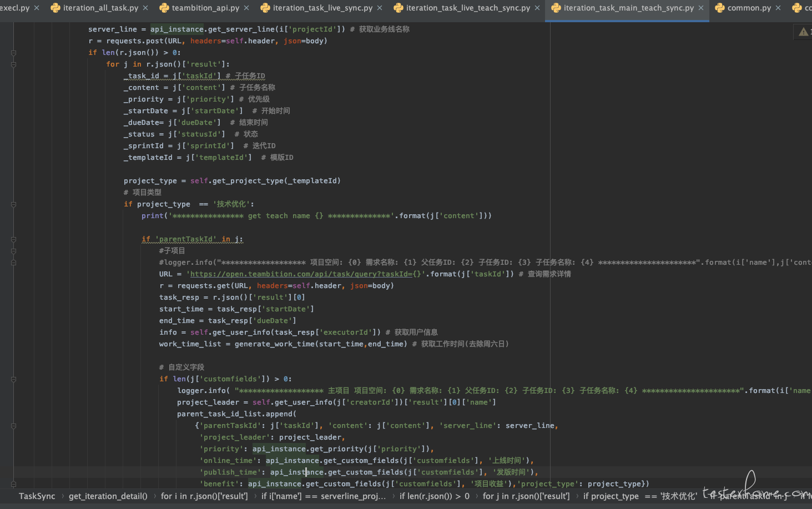Click the ''priority': api_instance.get_priority' line
The height and width of the screenshot is (509, 812).
316,449
